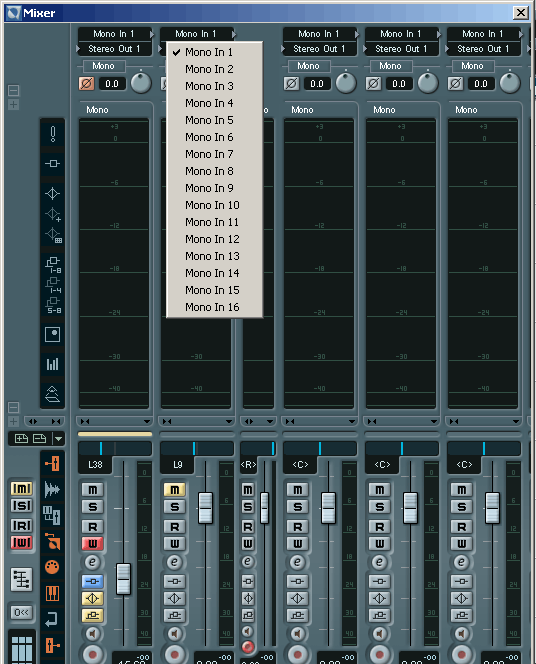Show meters view icon in left strip
This screenshot has width=536, height=664.
pyautogui.click(x=52, y=364)
